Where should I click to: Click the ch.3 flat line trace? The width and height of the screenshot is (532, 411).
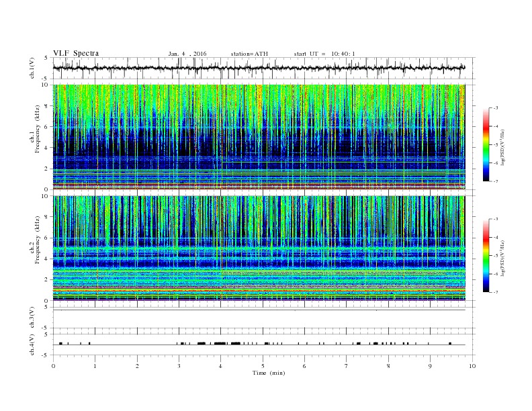[x=259, y=310]
